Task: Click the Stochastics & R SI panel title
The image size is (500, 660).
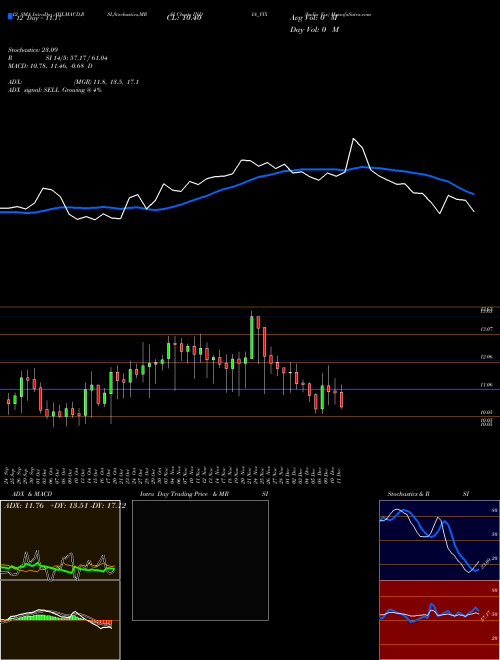Action: pyautogui.click(x=428, y=494)
